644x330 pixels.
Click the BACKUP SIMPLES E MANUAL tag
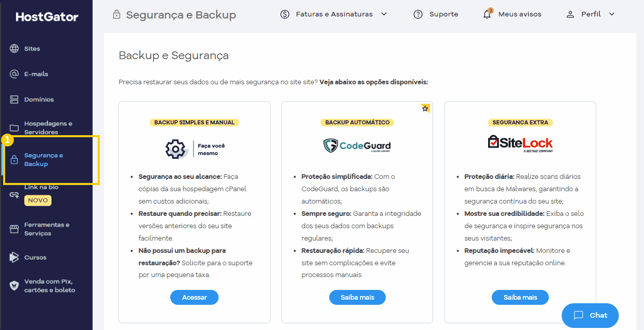pos(194,123)
